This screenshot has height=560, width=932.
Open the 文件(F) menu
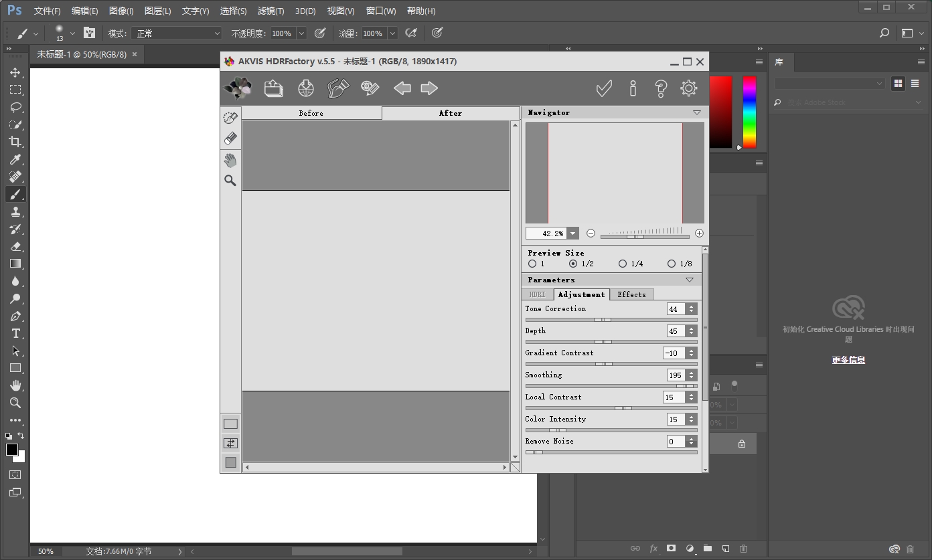(47, 11)
